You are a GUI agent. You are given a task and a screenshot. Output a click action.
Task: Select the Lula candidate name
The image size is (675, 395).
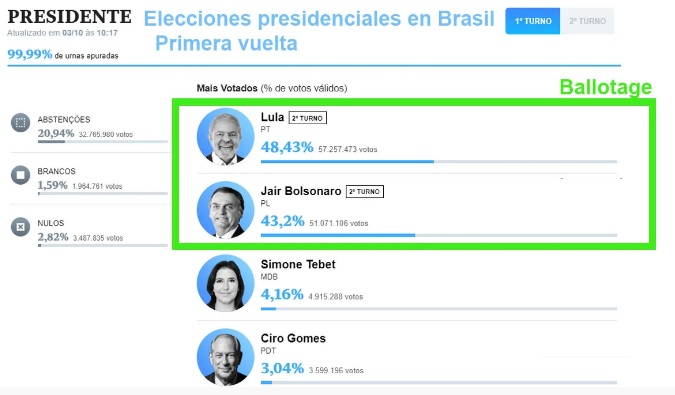(272, 117)
